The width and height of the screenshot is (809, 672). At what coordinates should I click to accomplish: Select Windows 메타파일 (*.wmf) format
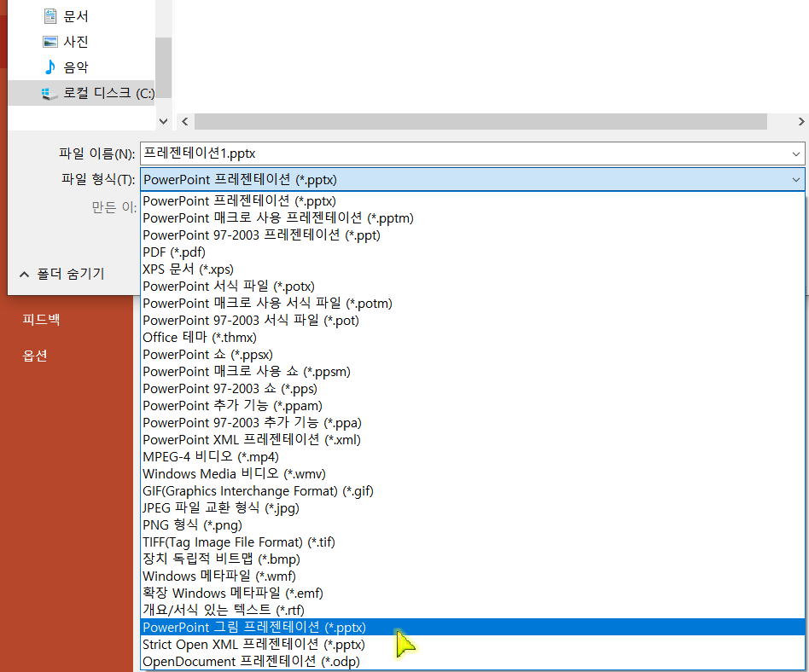pos(473,576)
